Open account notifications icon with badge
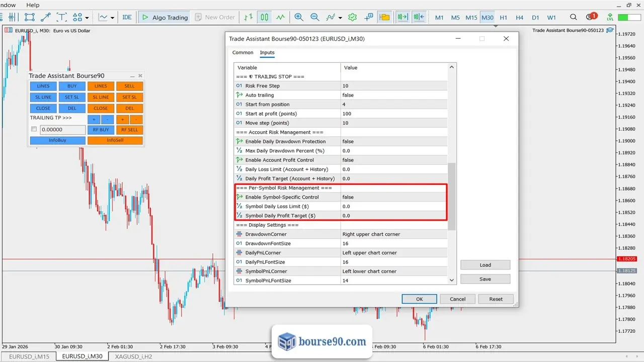This screenshot has height=362, width=644. pos(591,17)
